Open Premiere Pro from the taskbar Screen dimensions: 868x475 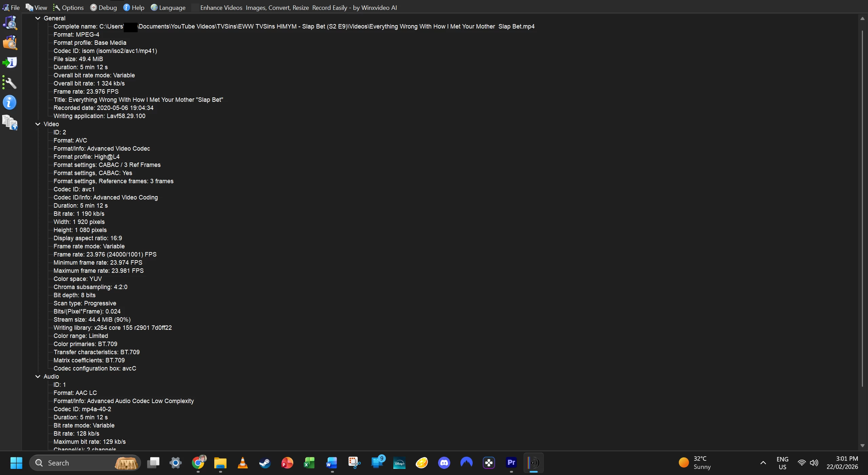511,462
